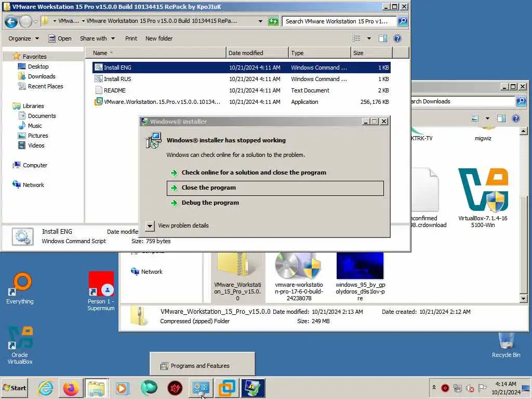
Task: Open the Pictures library
Action: point(33,136)
